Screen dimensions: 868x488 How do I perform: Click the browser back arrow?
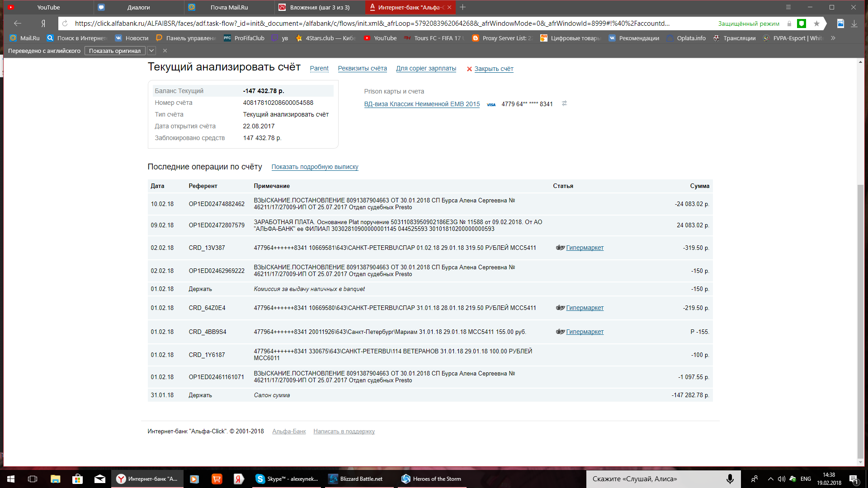tap(18, 23)
